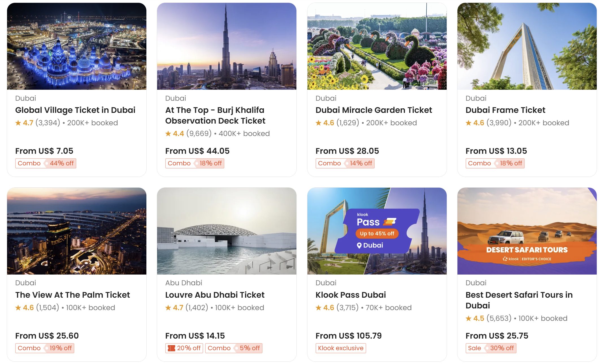Click the Klook Pass Dubai banner image
Image resolution: width=599 pixels, height=364 pixels.
377,231
